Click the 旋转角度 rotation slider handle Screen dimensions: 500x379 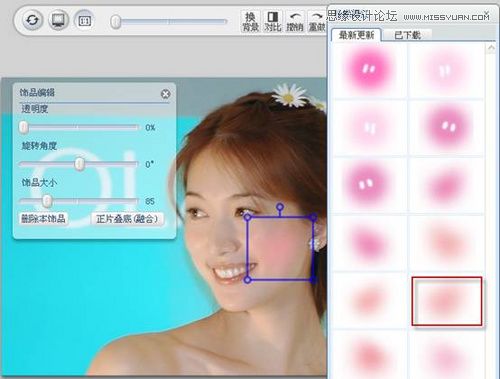tap(79, 164)
